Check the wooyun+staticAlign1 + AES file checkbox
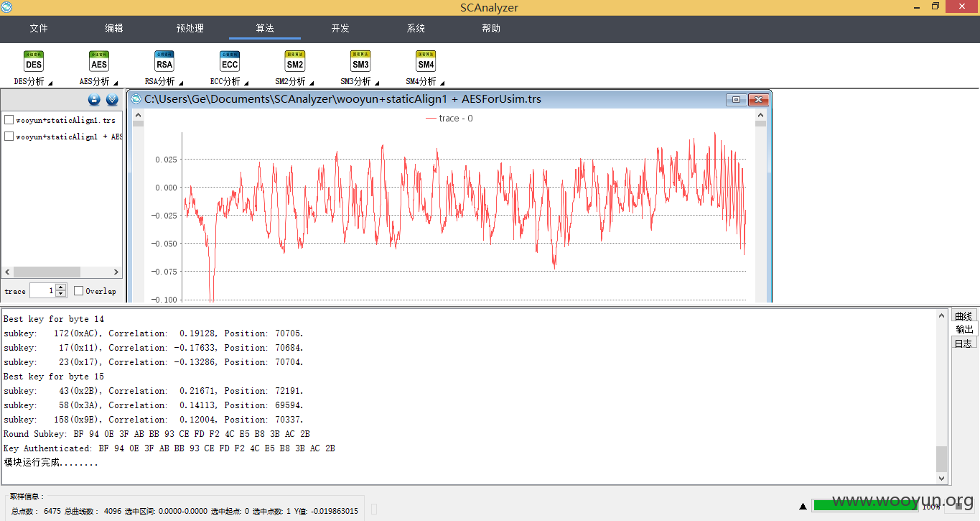Screen dimensions: 980x521 pos(9,137)
